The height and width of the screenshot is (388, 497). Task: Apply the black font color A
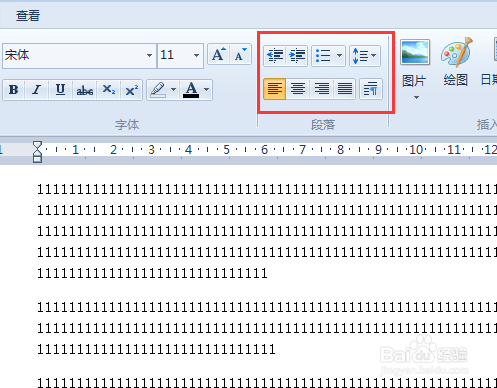click(x=191, y=90)
